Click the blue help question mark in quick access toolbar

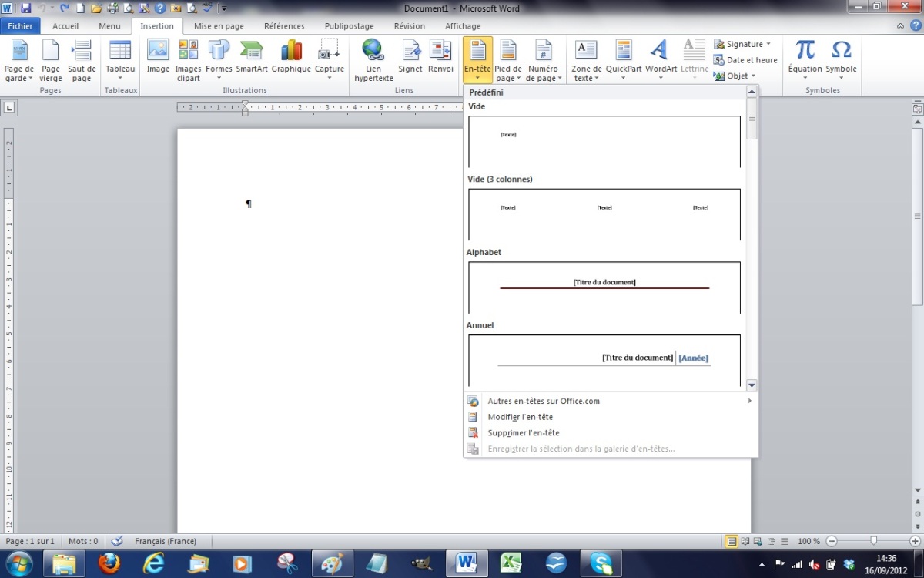tap(159, 8)
